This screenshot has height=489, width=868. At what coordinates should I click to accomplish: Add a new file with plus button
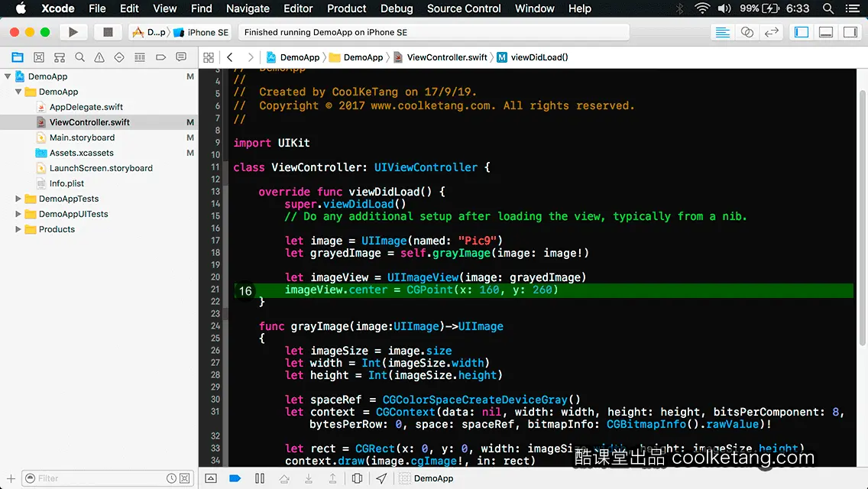point(11,478)
